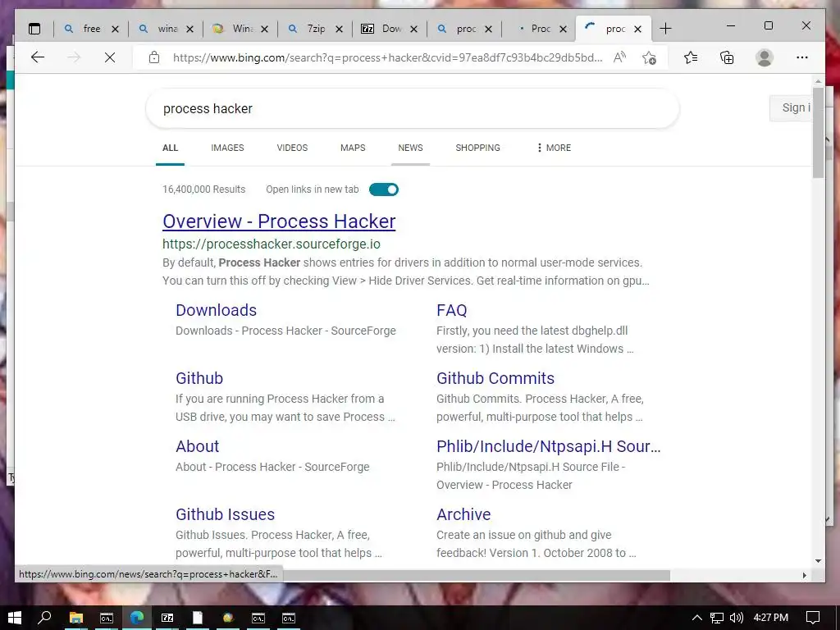
Task: Go back to the previous page
Action: pos(38,57)
